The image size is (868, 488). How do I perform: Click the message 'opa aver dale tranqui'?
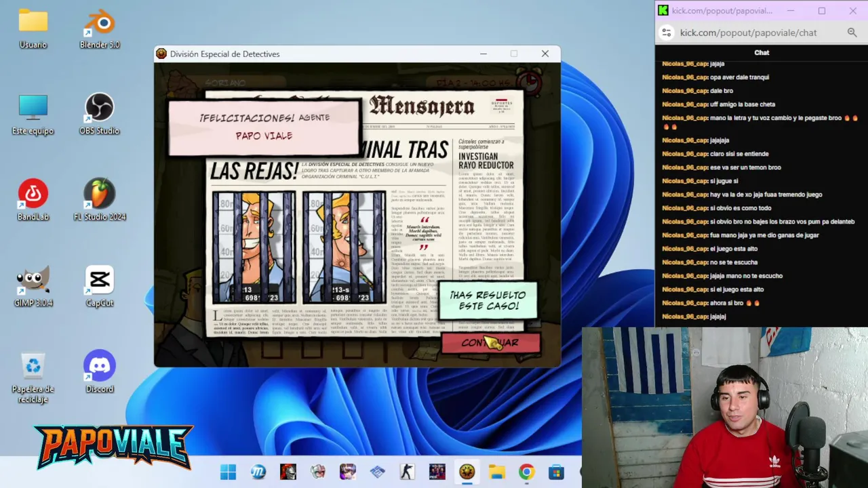[739, 77]
